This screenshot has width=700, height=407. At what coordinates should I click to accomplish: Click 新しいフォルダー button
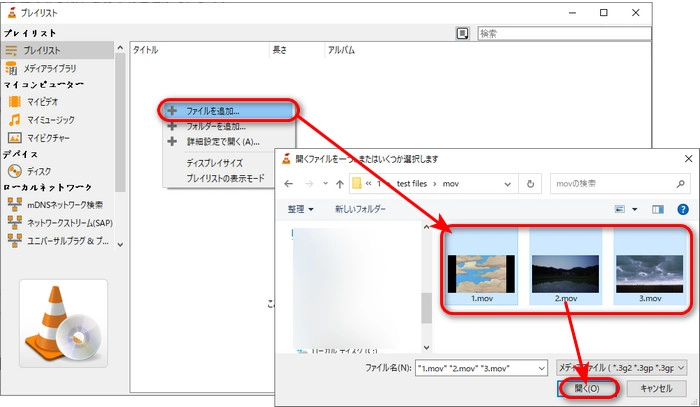360,209
